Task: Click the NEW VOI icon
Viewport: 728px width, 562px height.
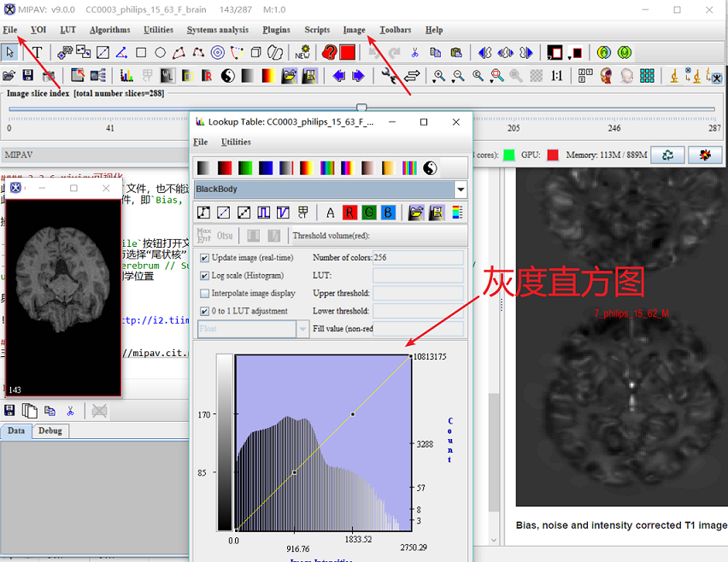Action: 302,52
